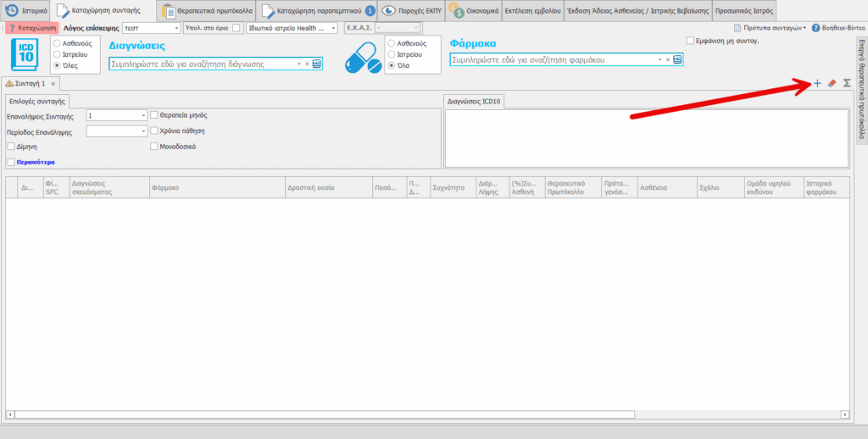This screenshot has height=439, width=868.
Task: Switch to the Θεραπευτικά πρωτόκολλα tab
Action: coord(208,11)
